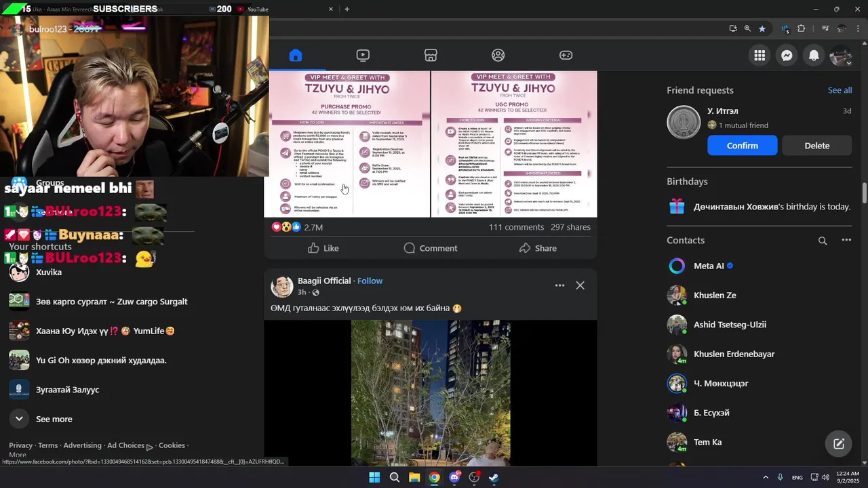This screenshot has width=868, height=488.
Task: Share the TZUYU & JIHYO post
Action: pos(538,248)
